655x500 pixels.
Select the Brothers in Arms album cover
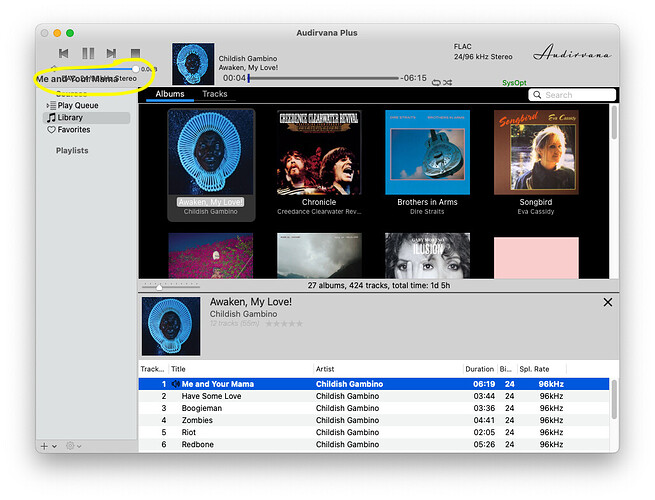point(427,152)
